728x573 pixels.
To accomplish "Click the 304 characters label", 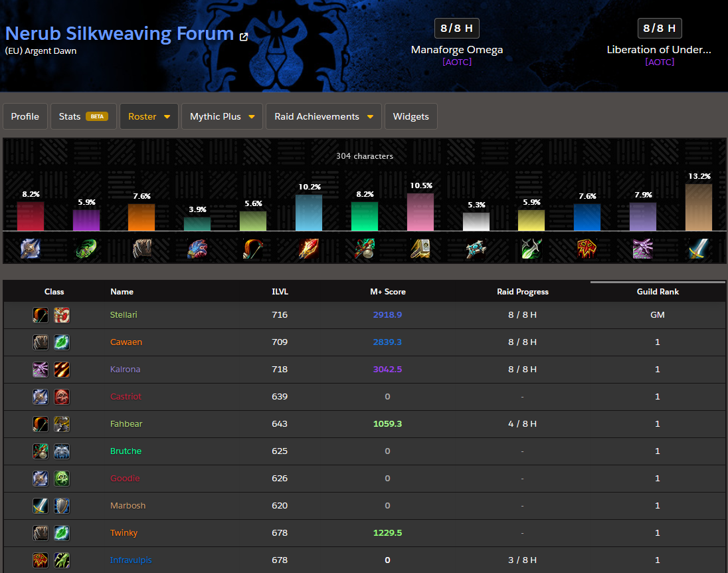I will tap(365, 156).
